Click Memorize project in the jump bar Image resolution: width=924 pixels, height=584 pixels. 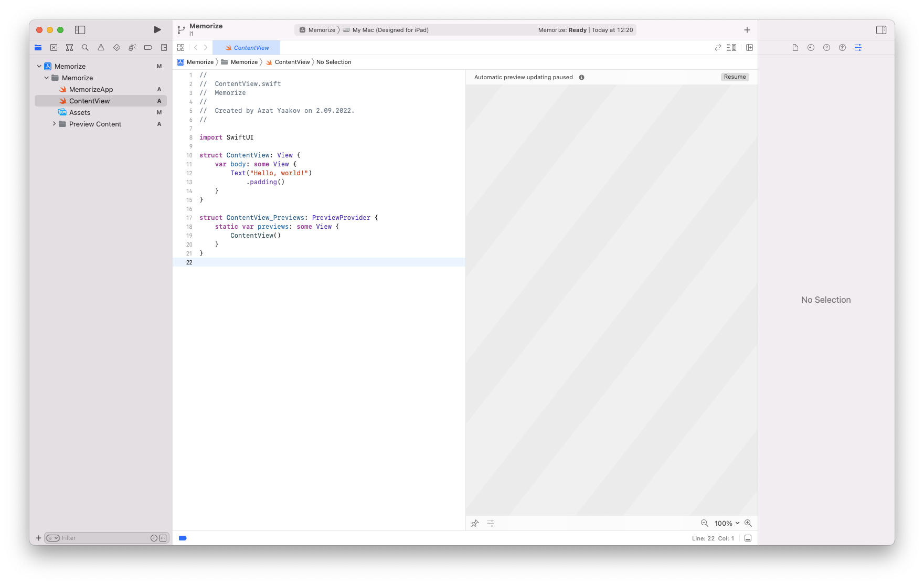click(195, 62)
